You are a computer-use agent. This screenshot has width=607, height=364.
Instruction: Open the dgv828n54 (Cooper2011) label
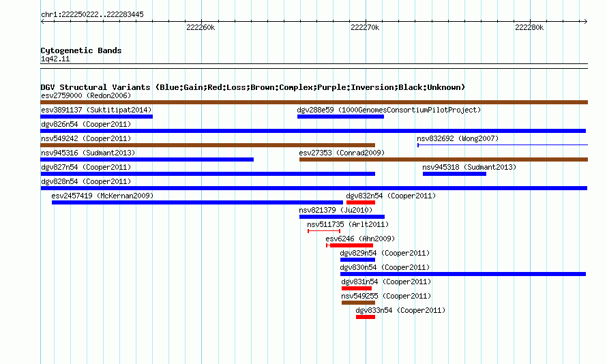tap(86, 181)
